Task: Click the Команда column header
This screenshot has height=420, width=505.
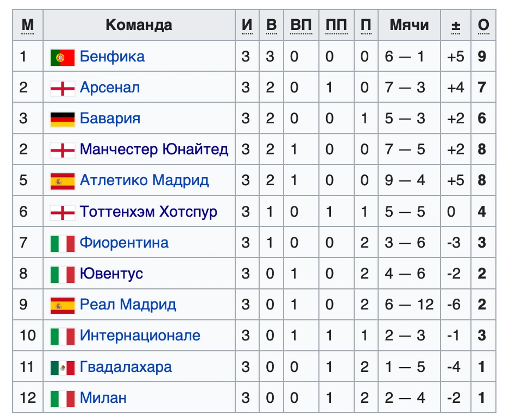Action: pos(139,25)
